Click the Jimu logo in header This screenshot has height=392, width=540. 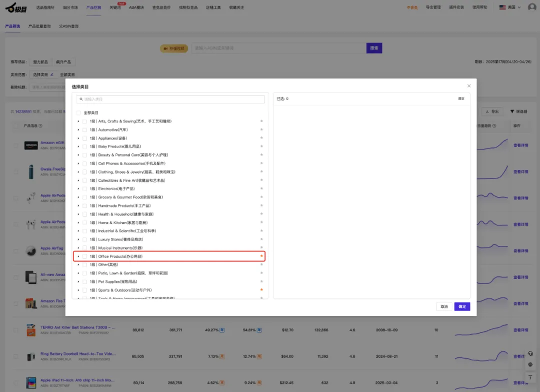16,8
